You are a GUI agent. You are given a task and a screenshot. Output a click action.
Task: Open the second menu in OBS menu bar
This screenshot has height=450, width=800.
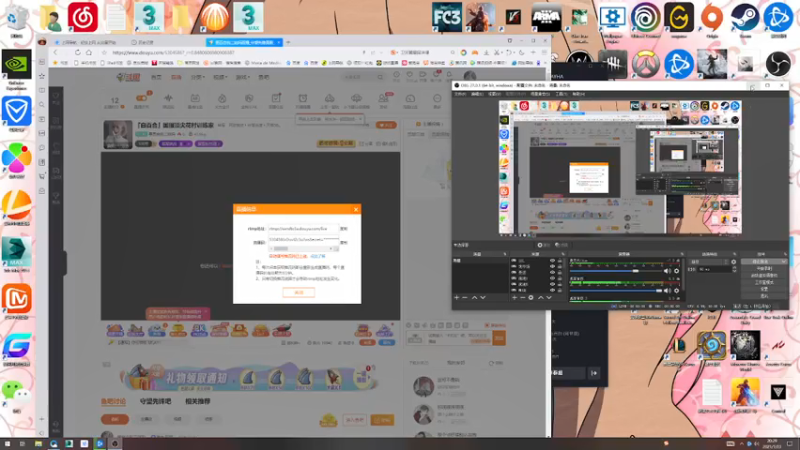click(x=477, y=94)
